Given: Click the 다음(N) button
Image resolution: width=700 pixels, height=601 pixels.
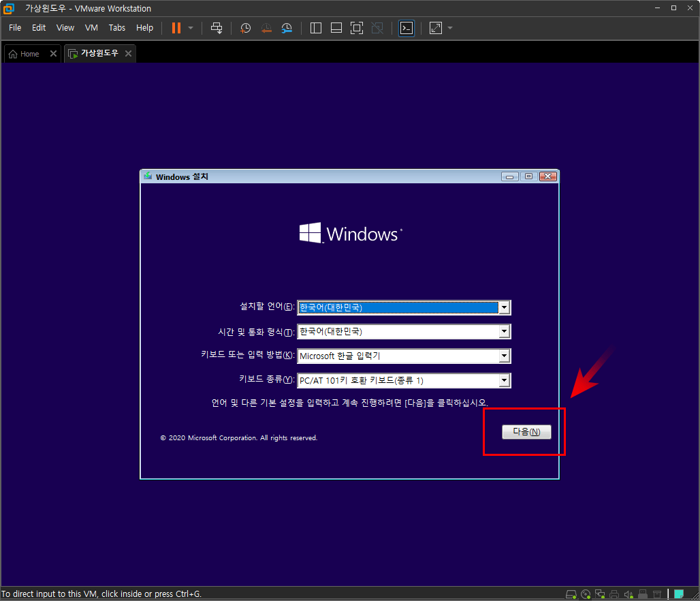Looking at the screenshot, I should [x=526, y=432].
